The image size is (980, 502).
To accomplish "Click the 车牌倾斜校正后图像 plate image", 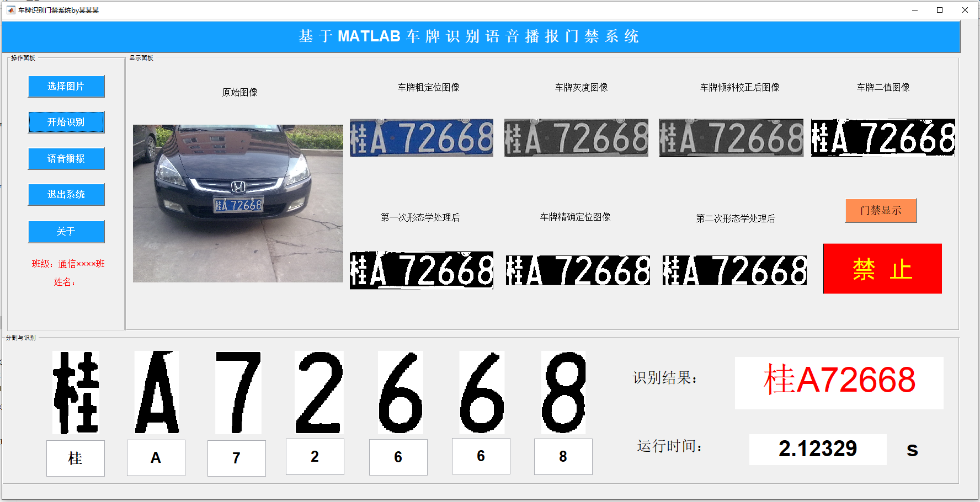I will (x=731, y=138).
